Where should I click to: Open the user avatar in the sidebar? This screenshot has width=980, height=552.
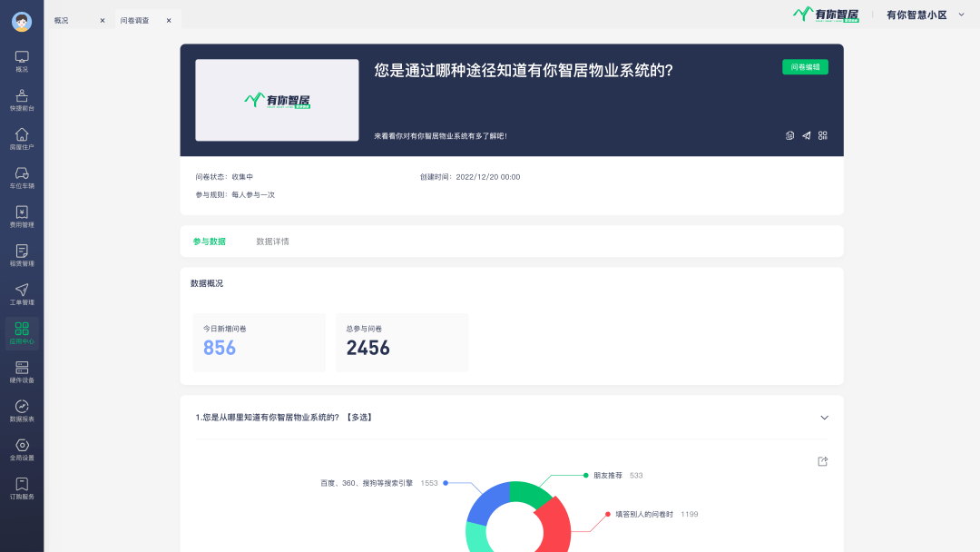[22, 22]
